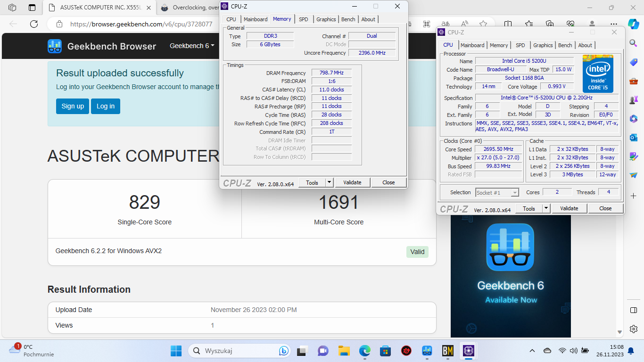Screen dimensions: 644x362
Task: Open the Edge Favorites list icon
Action: (x=529, y=24)
